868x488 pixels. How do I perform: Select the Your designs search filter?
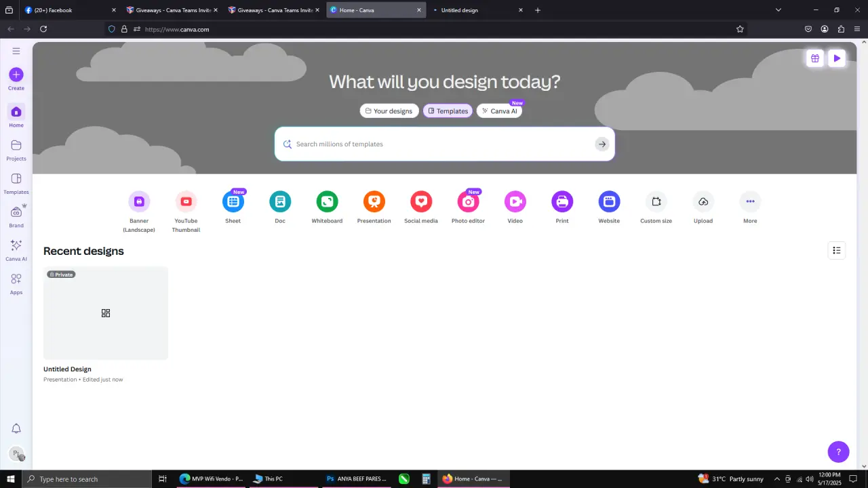click(x=389, y=111)
